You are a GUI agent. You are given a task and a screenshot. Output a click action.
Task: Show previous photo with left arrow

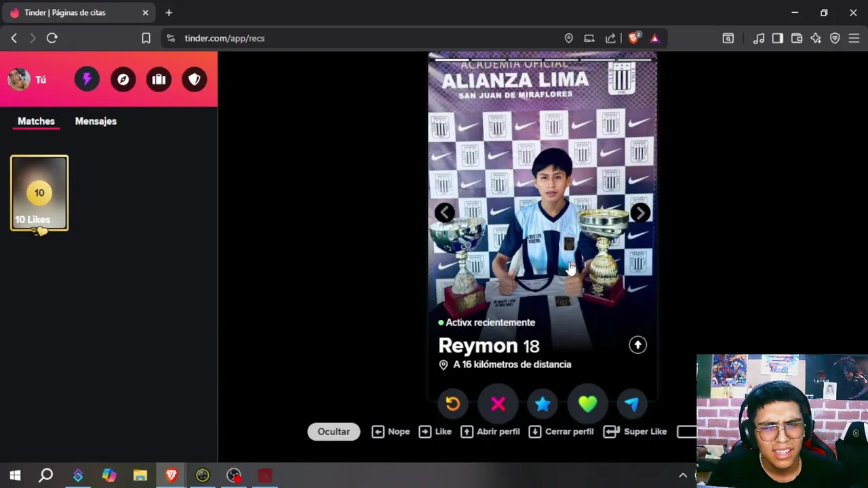coord(445,213)
